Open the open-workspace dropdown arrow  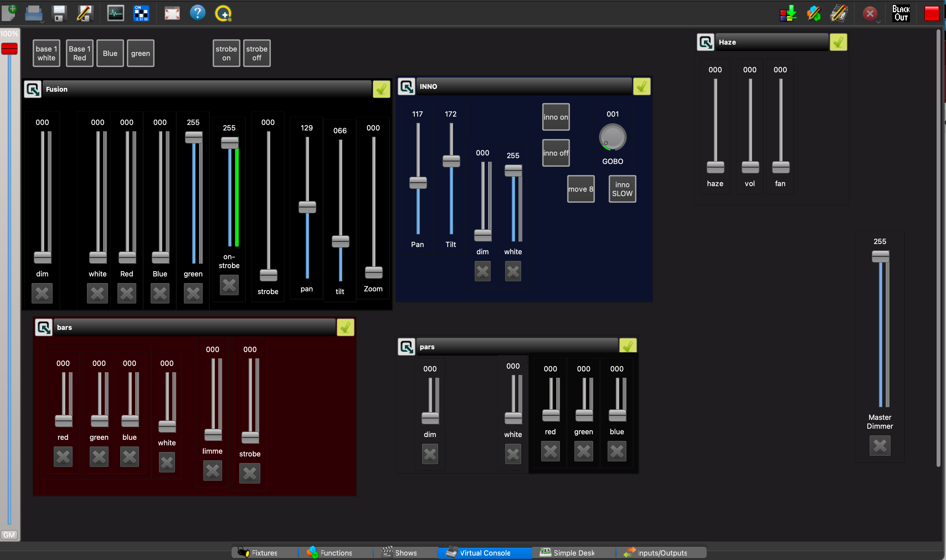coord(42,22)
